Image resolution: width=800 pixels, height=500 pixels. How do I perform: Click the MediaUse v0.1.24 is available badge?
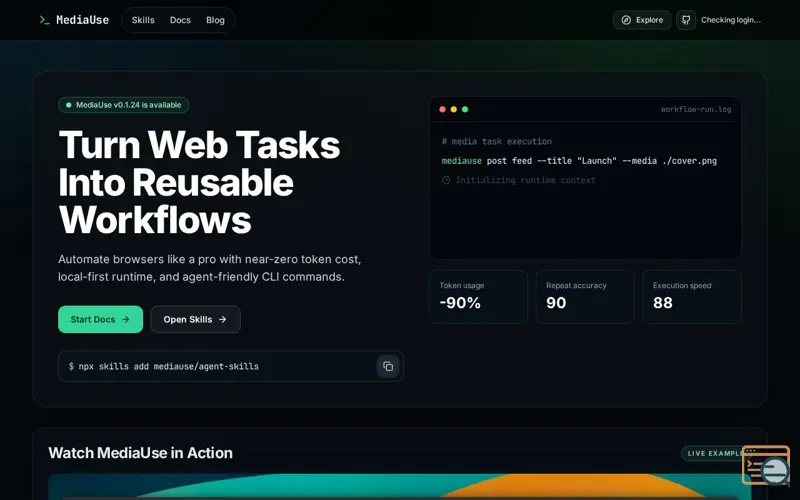[x=123, y=105]
